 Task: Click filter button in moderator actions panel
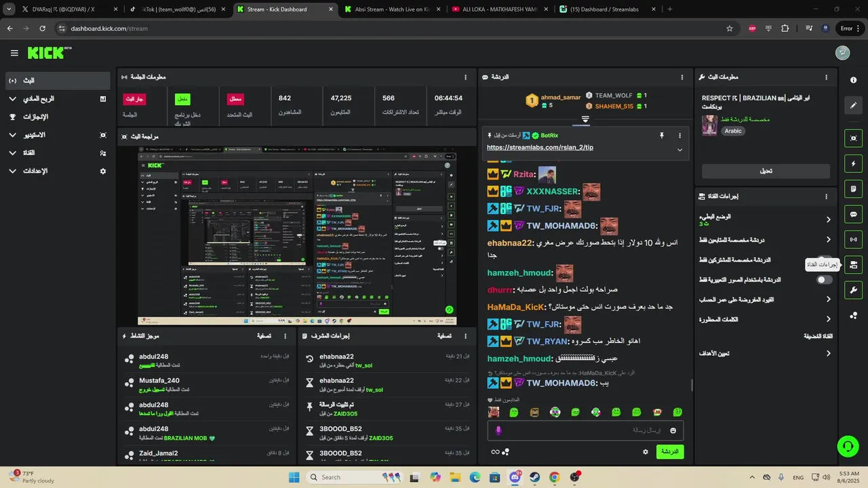(444, 336)
